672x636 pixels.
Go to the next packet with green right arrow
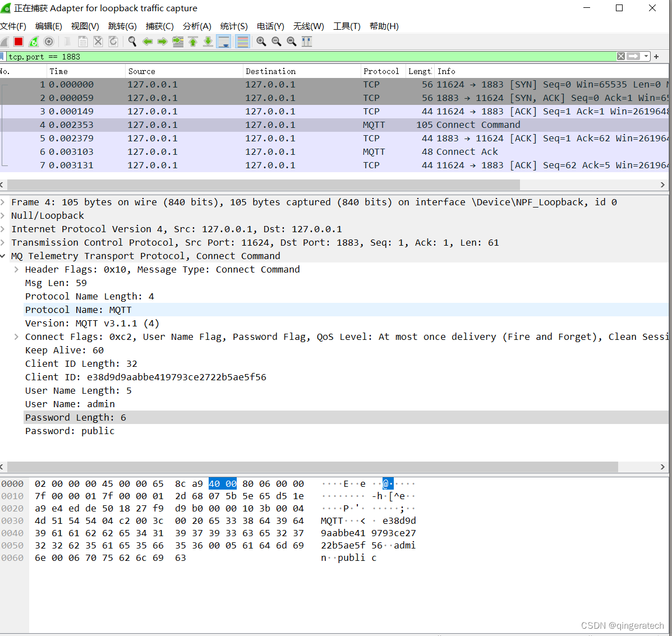[163, 41]
